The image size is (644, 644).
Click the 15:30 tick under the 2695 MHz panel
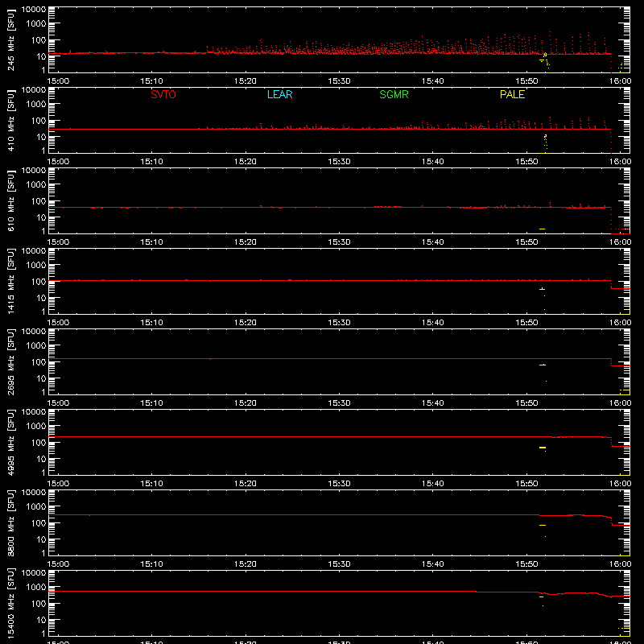pos(339,403)
